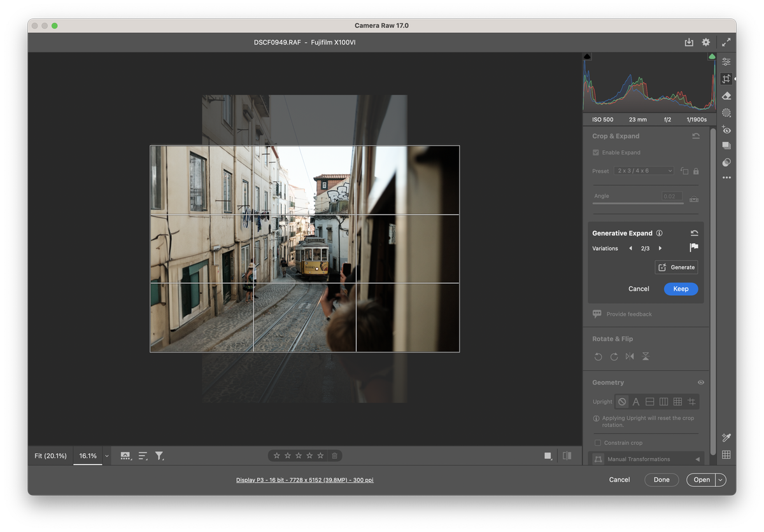Flip the image horizontally

(x=630, y=356)
